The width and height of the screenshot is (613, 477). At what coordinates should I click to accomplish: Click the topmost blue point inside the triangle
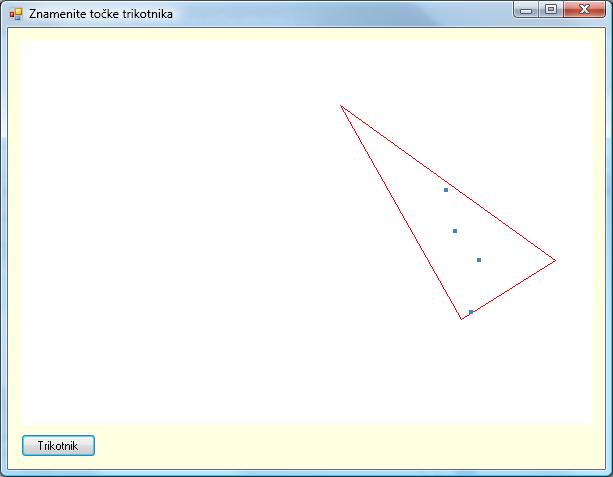(446, 190)
